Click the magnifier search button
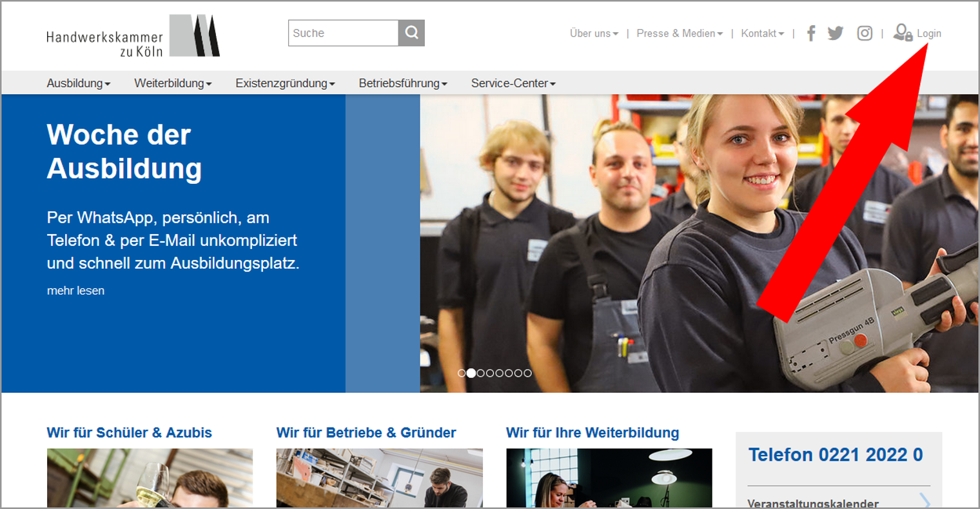Image resolution: width=980 pixels, height=509 pixels. point(411,33)
